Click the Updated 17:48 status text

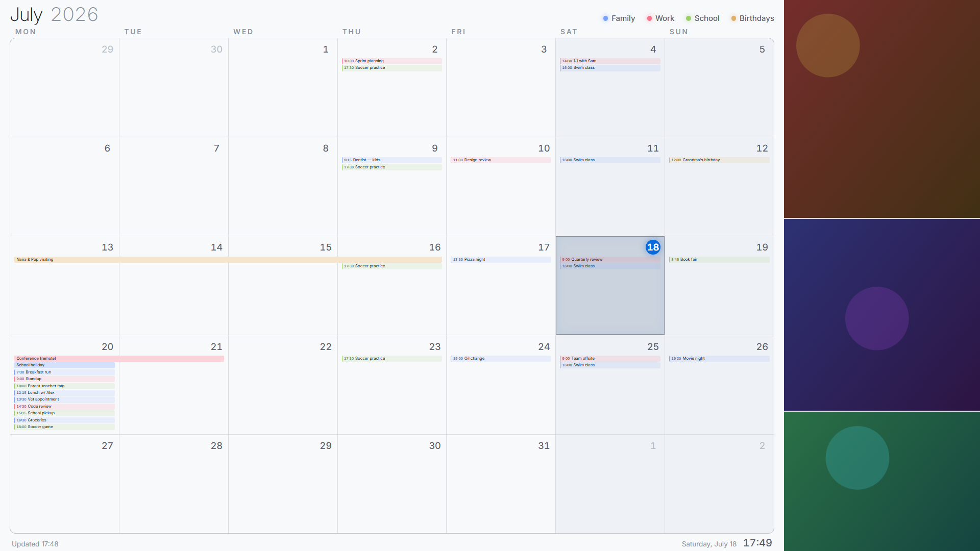35,544
